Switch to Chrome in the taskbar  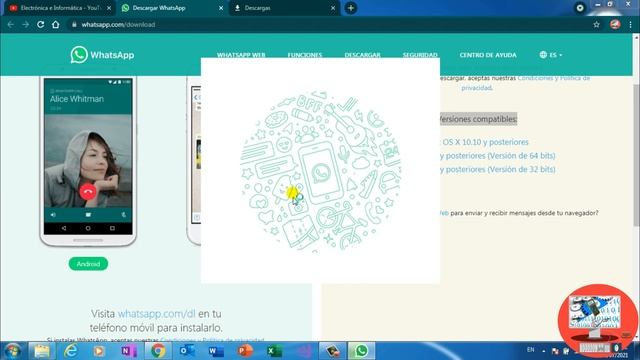(158, 351)
